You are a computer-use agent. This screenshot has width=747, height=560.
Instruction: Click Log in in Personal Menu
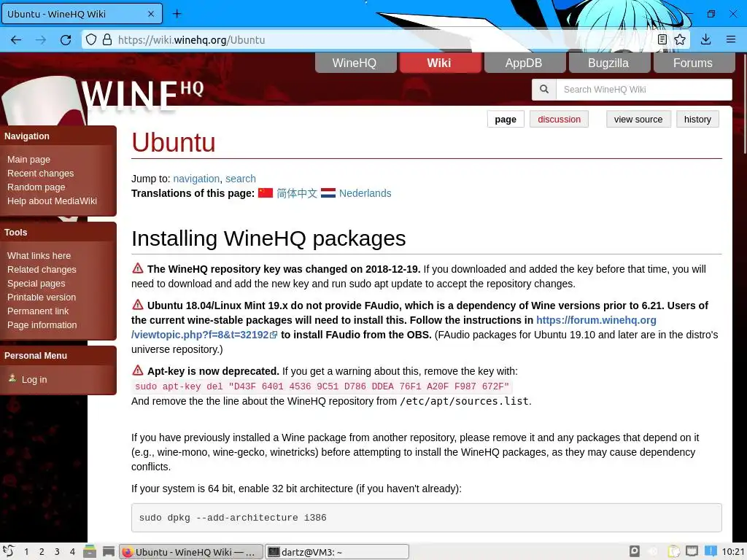(34, 379)
